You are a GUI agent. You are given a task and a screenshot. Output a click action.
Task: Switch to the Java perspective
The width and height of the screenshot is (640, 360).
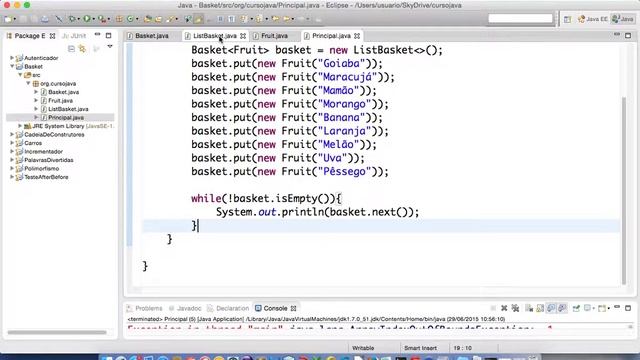click(623, 19)
